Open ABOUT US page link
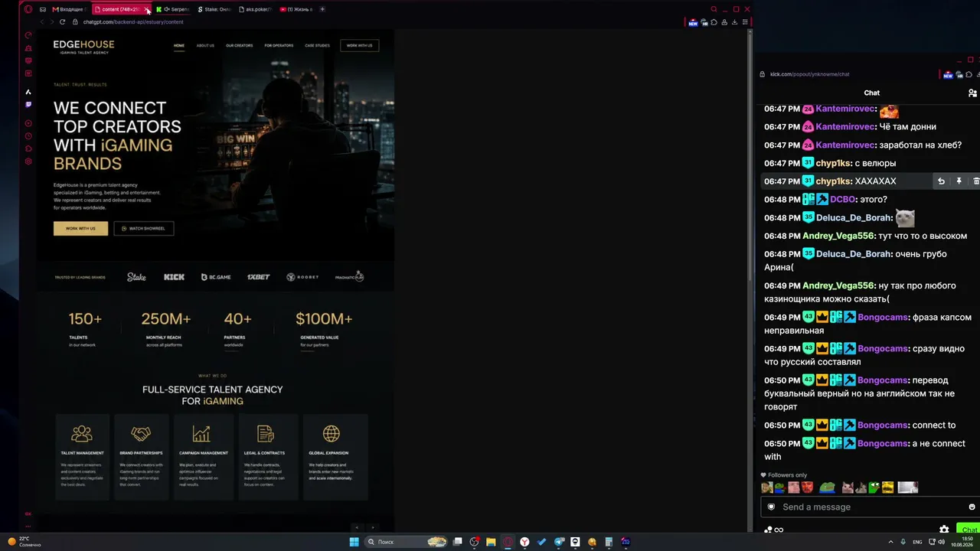This screenshot has width=980, height=551. 205,46
